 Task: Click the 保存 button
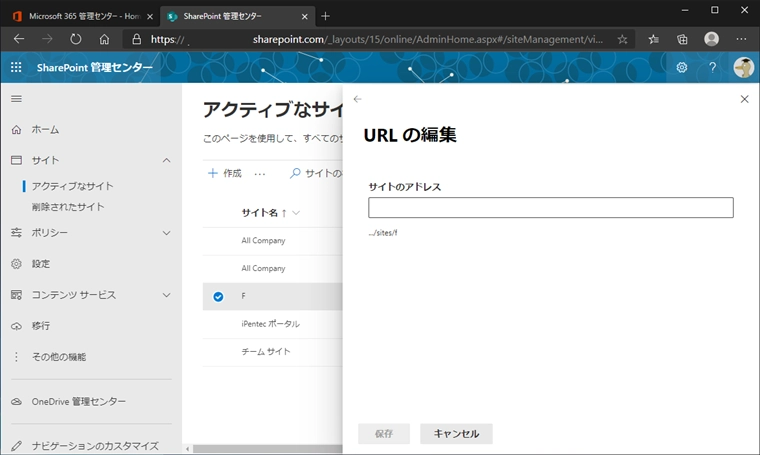(x=384, y=434)
